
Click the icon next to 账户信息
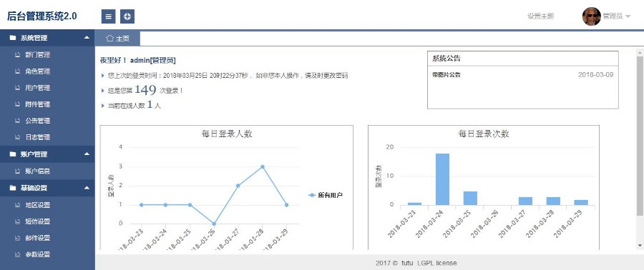[x=17, y=171]
